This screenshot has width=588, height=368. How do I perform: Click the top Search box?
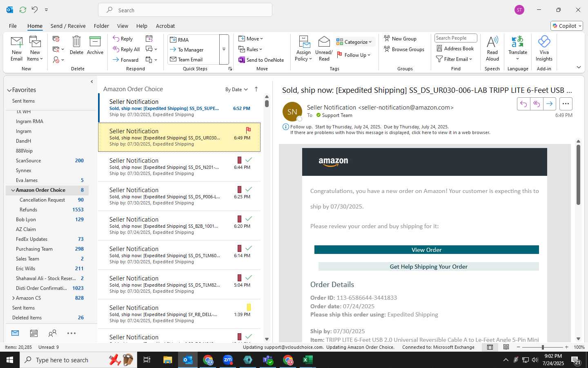(x=185, y=10)
